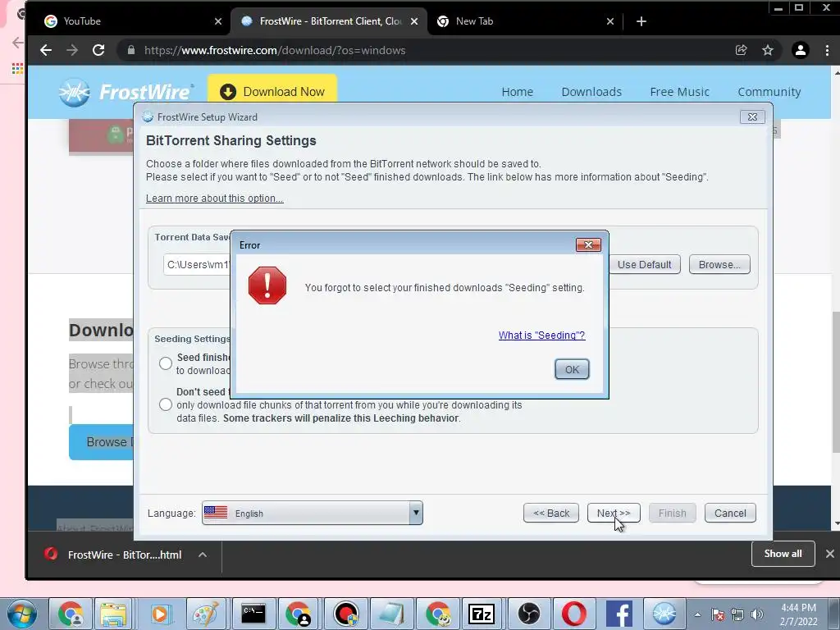Open the Community menu item

coord(769,92)
